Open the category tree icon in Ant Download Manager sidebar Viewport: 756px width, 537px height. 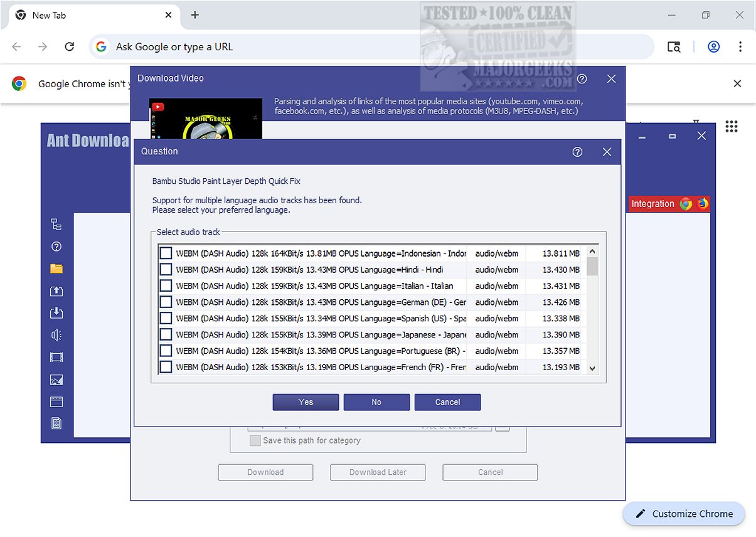coord(56,225)
